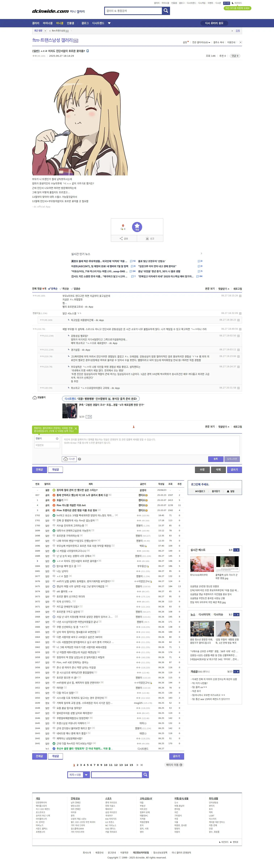Click next arrow in 실시간 베스트 box
Screen dimensions: 274x868
coord(238,550)
